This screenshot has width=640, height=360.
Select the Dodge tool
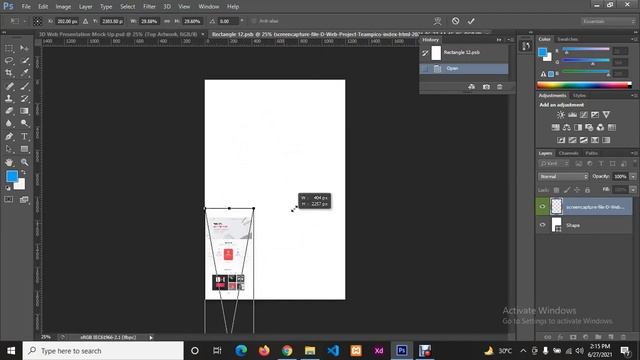pos(24,123)
